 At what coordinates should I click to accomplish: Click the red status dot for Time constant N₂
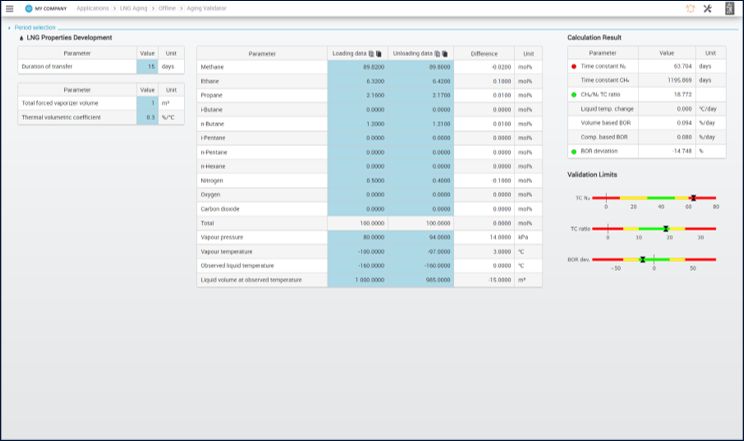574,66
